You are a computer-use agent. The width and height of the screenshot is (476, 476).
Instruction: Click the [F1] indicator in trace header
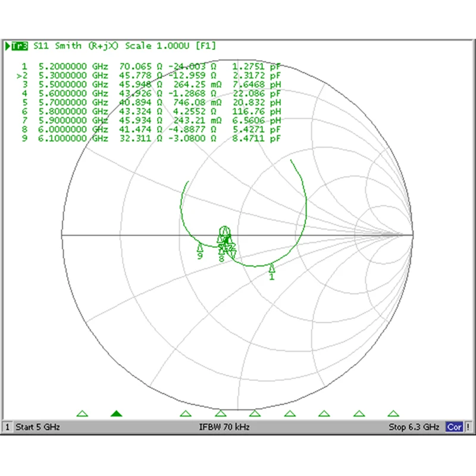click(x=206, y=46)
